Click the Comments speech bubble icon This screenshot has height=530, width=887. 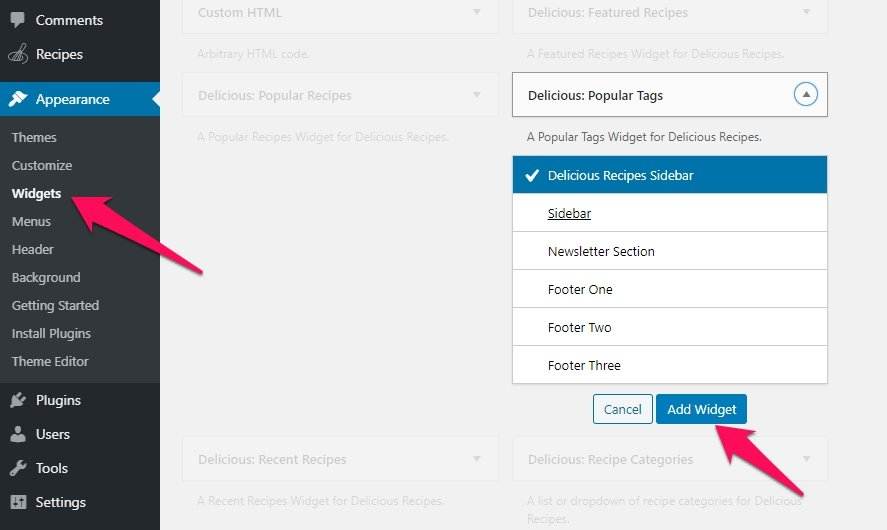(18, 20)
